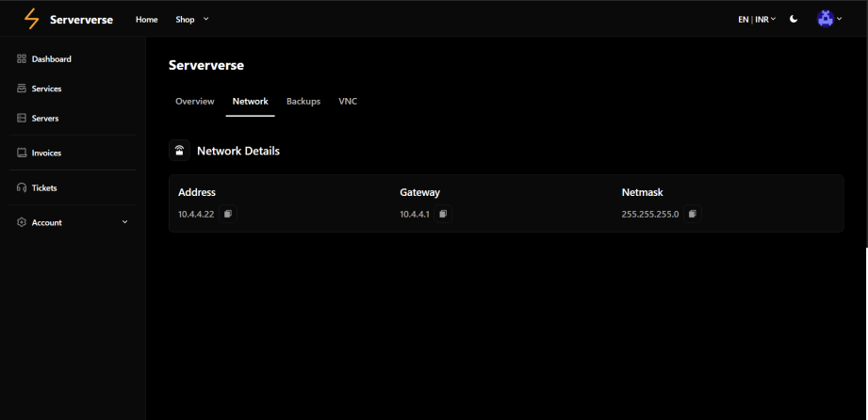The width and height of the screenshot is (868, 420).
Task: Click the Servers rack icon in sidebar
Action: pyautogui.click(x=22, y=118)
